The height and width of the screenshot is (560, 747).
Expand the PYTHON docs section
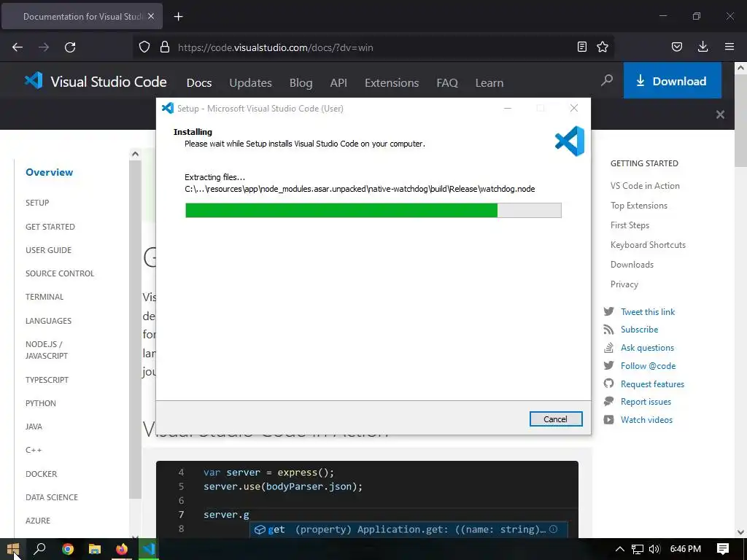[x=41, y=402]
